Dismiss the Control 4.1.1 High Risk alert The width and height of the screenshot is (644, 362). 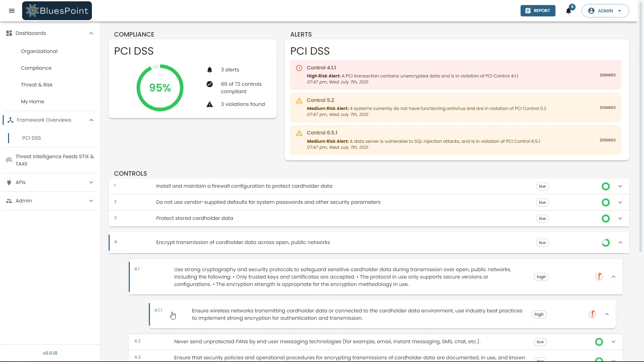(607, 75)
